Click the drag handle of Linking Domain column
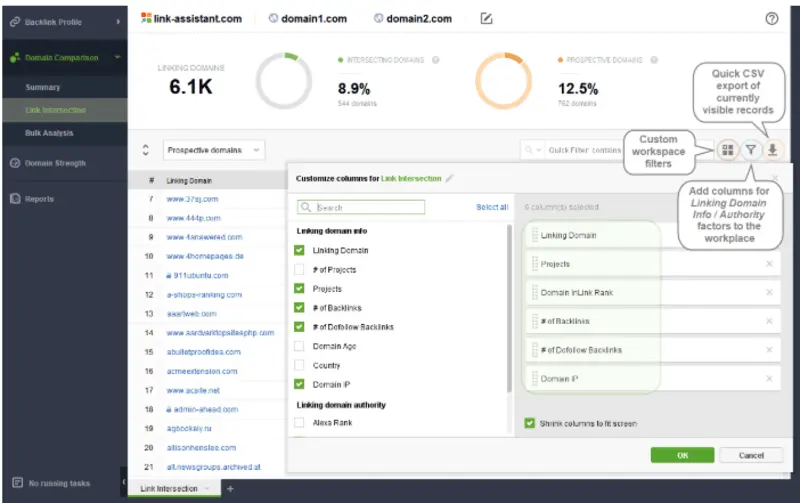800x503 pixels. tap(535, 235)
